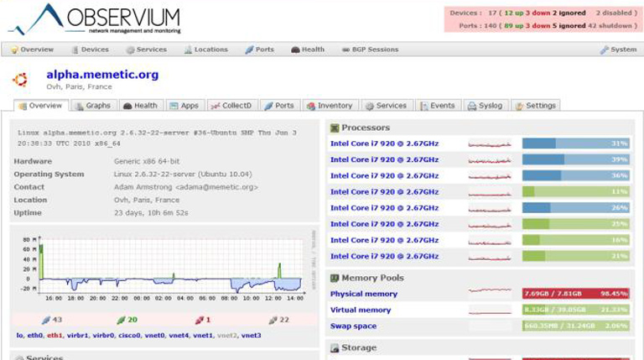644x360 pixels.
Task: Open the virbr1 interface link
Action: tap(77, 336)
